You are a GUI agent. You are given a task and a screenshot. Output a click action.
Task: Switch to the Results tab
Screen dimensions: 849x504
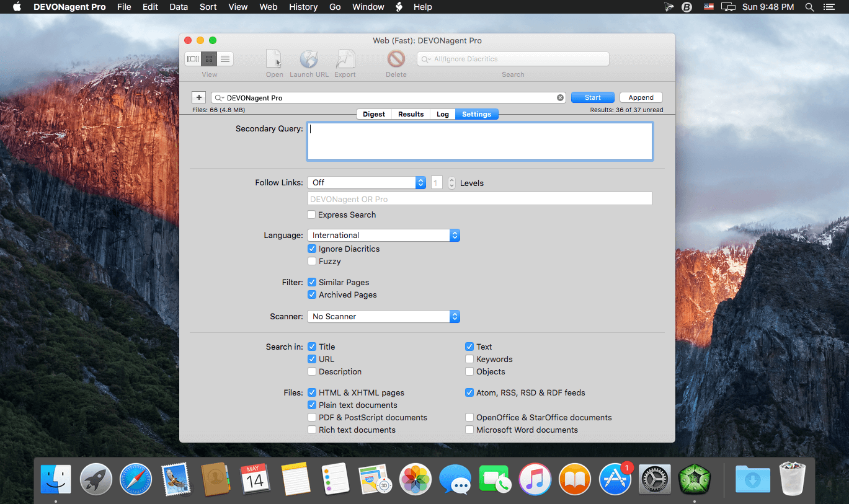point(411,115)
